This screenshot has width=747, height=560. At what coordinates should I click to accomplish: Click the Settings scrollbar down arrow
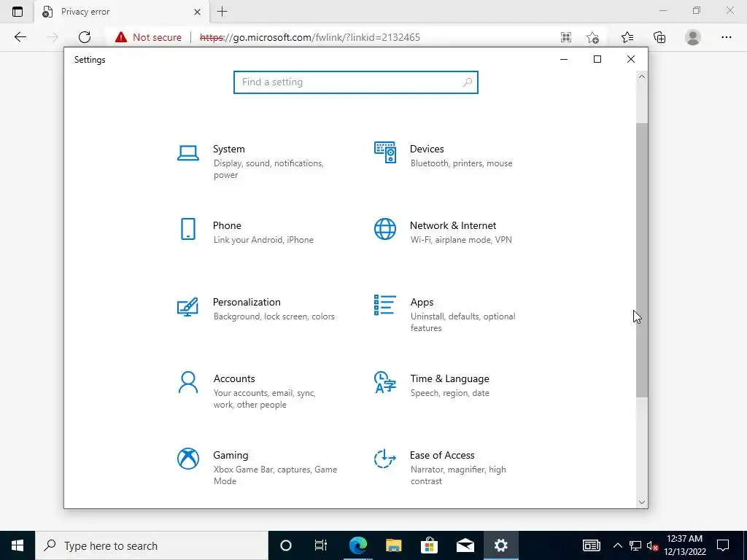click(642, 502)
